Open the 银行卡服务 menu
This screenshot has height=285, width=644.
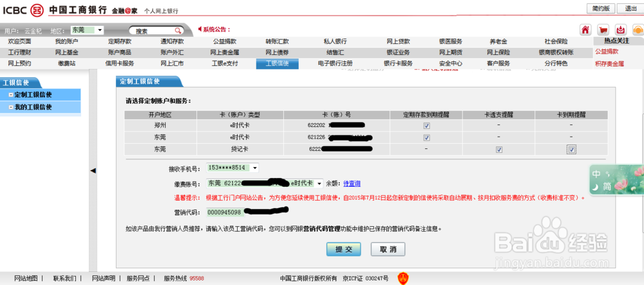[x=398, y=64]
